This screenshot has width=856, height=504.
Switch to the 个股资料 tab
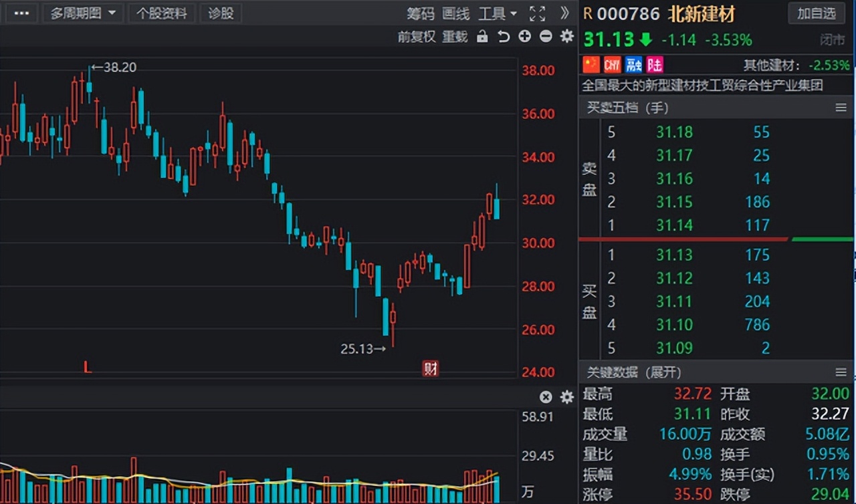click(162, 13)
